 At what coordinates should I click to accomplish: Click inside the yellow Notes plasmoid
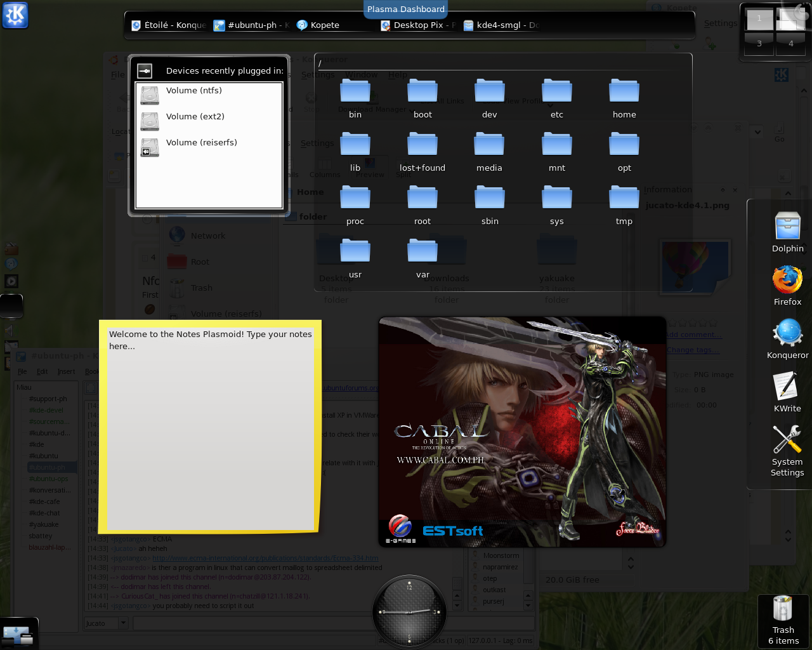click(209, 432)
